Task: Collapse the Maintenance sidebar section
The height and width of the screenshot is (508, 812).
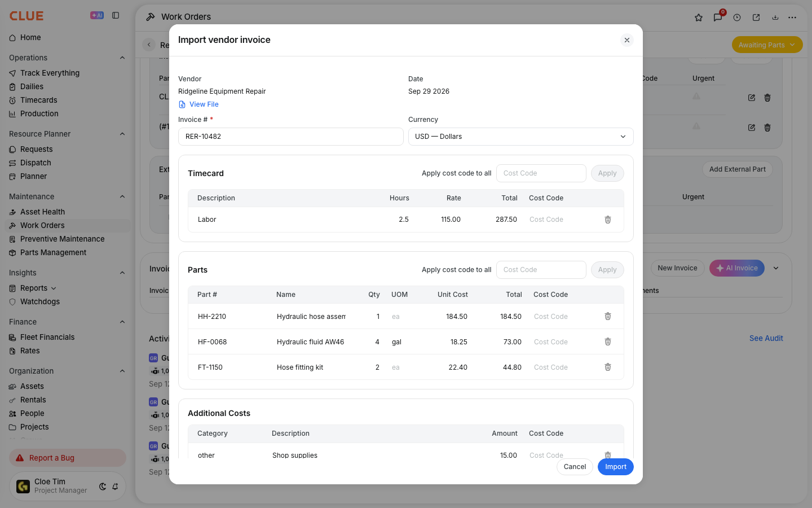Action: [x=122, y=196]
